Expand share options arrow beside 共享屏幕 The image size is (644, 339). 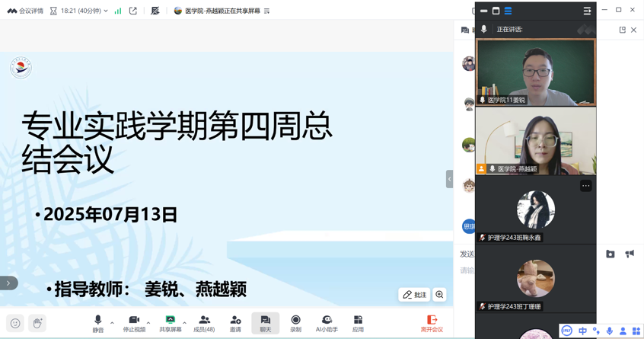point(185,323)
